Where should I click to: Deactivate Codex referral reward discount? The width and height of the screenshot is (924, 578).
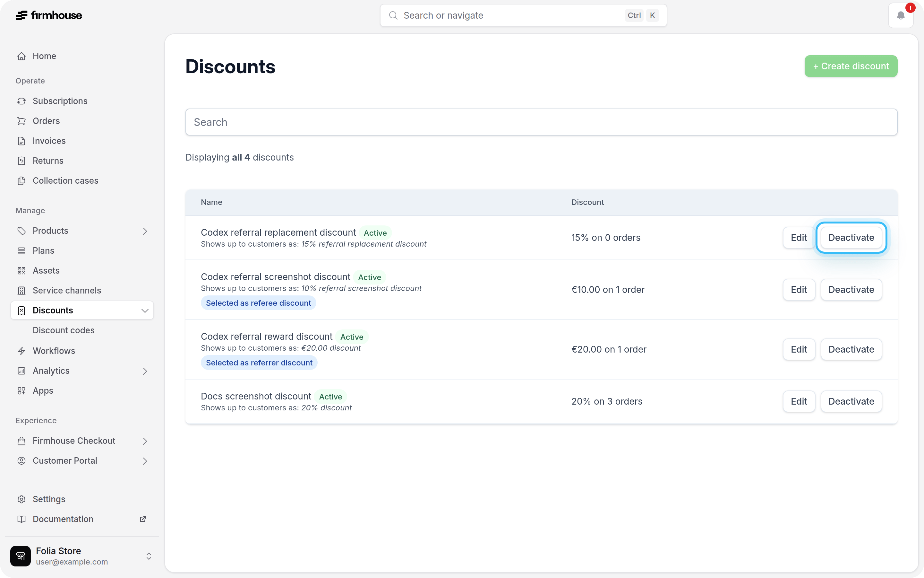pyautogui.click(x=851, y=349)
